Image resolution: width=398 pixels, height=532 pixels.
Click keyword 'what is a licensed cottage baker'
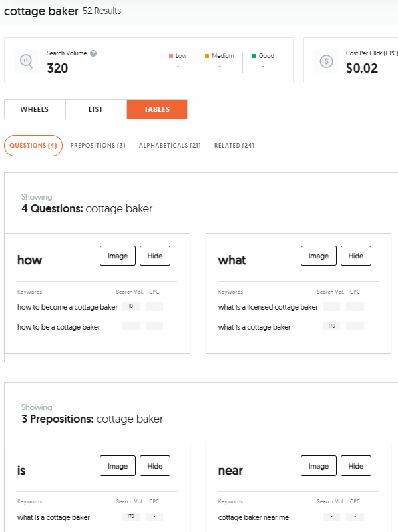268,307
